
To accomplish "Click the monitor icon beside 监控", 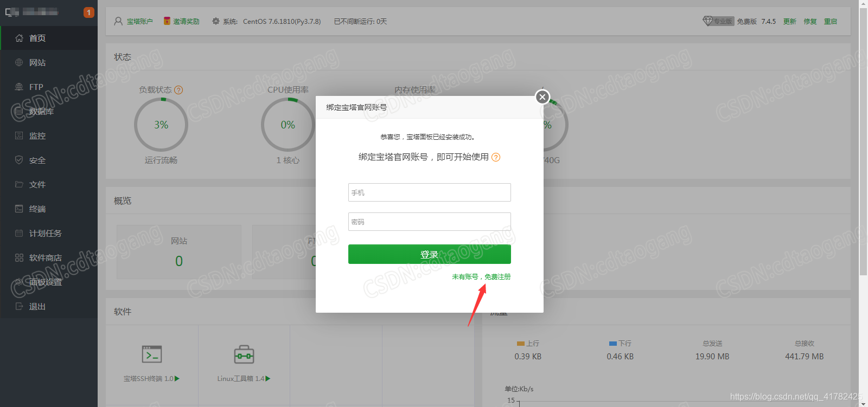I will click(x=19, y=135).
